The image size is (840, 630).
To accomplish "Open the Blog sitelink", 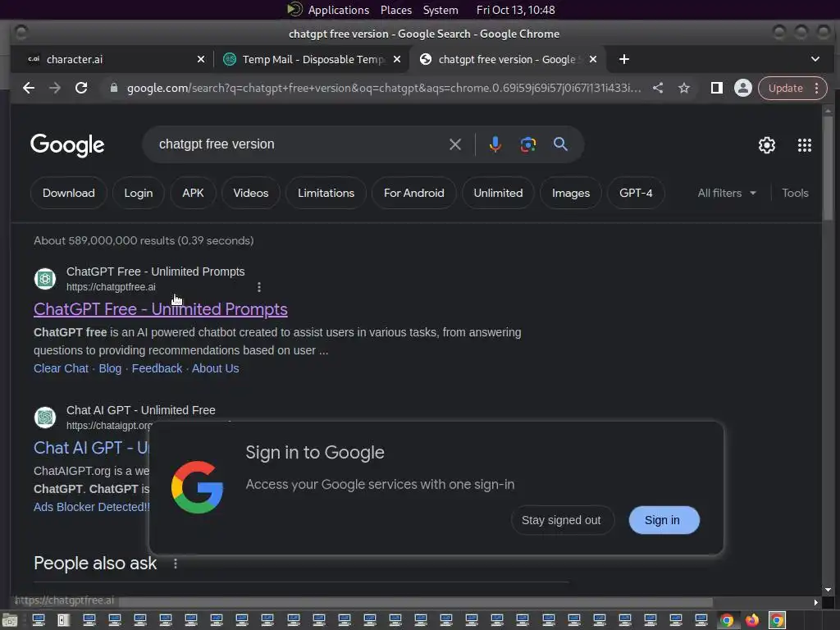I will [110, 368].
